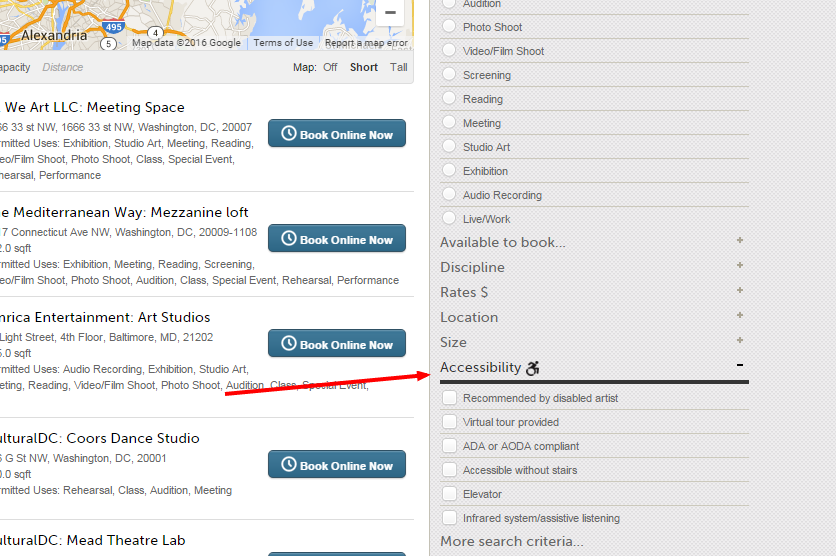Set map height to Tall

tap(398, 67)
